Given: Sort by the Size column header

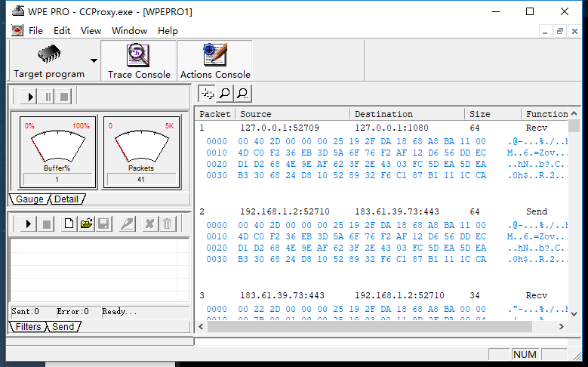Looking at the screenshot, I should click(x=493, y=114).
